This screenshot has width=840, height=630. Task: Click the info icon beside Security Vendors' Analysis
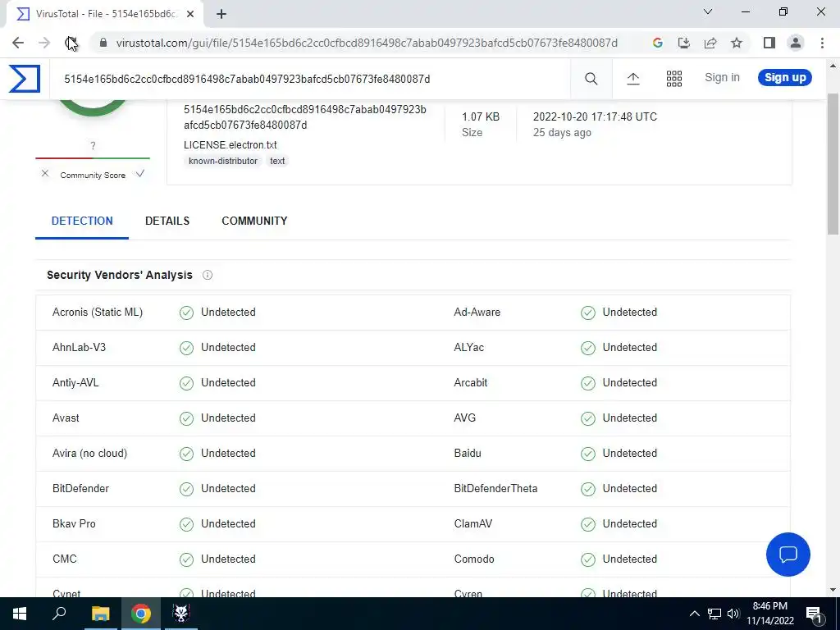pos(208,275)
